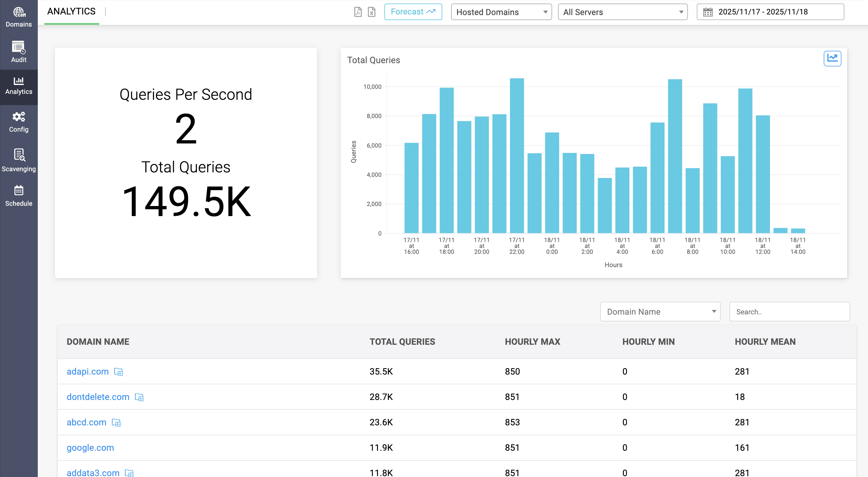868x477 pixels.
Task: Open the Domains sidebar section
Action: coord(19,17)
